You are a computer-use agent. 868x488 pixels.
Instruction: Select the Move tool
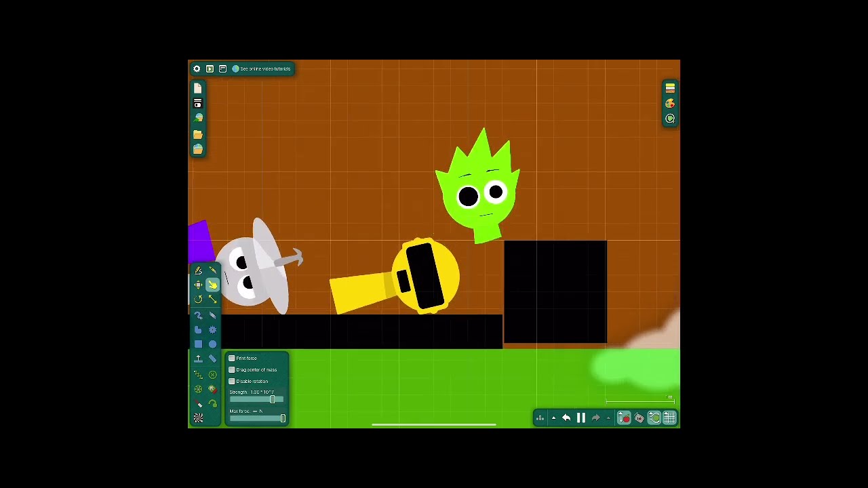[198, 285]
